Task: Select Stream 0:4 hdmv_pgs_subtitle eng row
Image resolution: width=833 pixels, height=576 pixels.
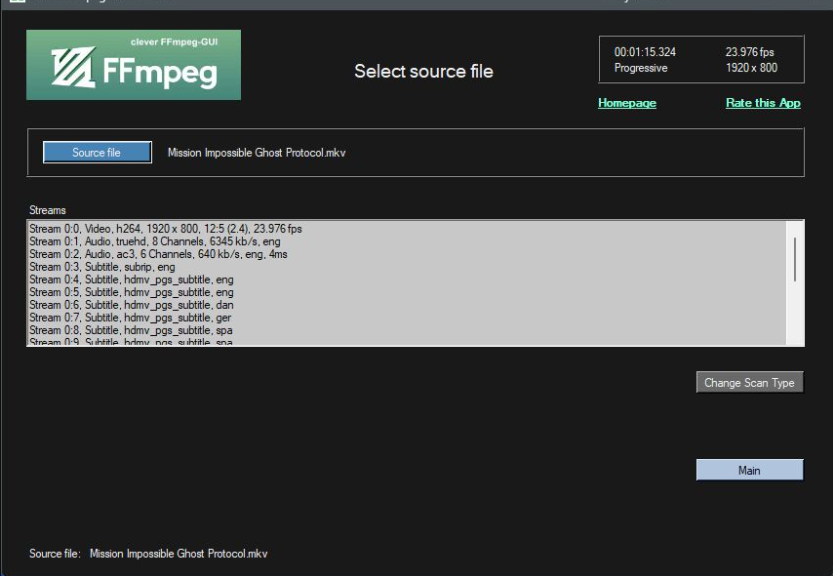Action: pos(406,280)
